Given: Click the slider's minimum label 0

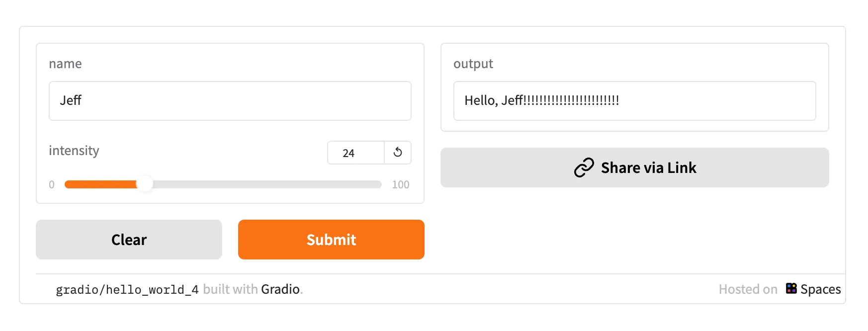Looking at the screenshot, I should [x=52, y=184].
